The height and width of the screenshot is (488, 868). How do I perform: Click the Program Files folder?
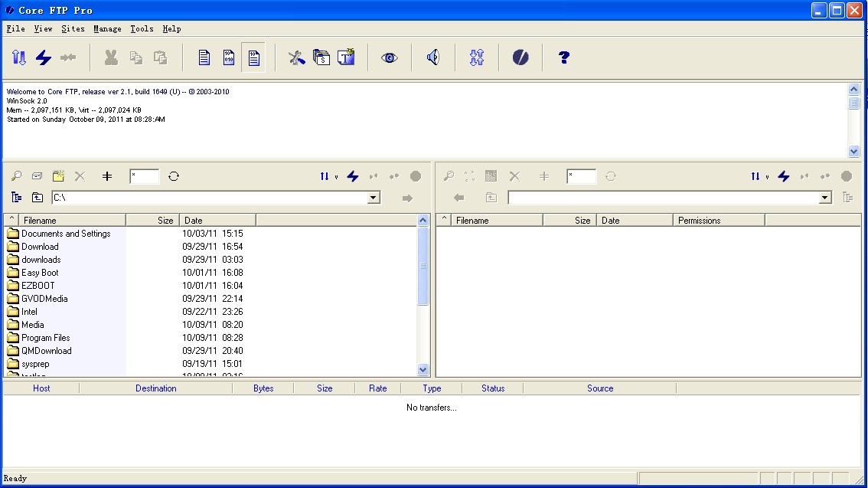(x=45, y=338)
